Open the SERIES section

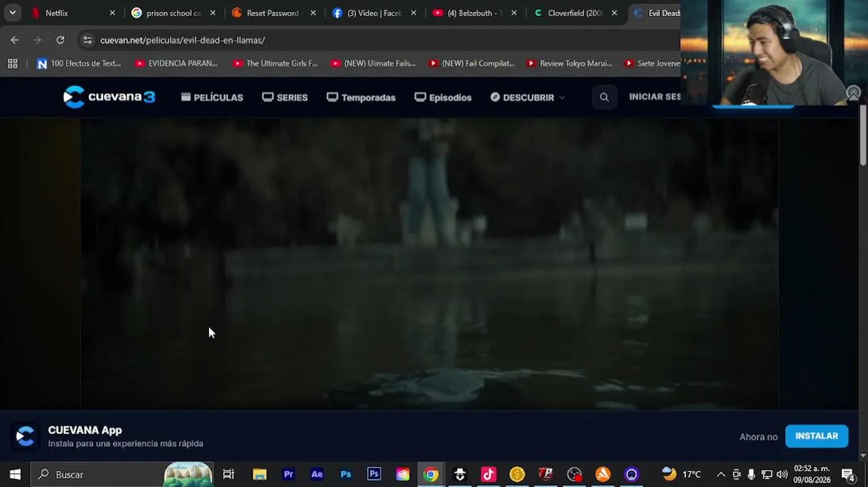click(x=285, y=97)
